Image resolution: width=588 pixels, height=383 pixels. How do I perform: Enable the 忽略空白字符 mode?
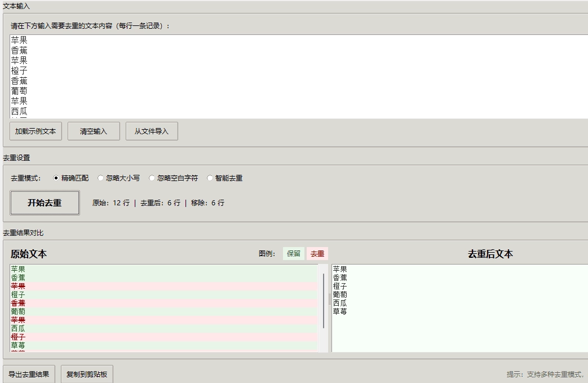(x=152, y=178)
